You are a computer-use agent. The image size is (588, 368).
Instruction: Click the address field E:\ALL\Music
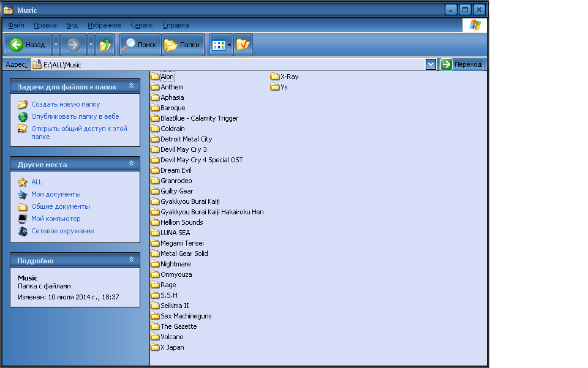[x=228, y=64]
